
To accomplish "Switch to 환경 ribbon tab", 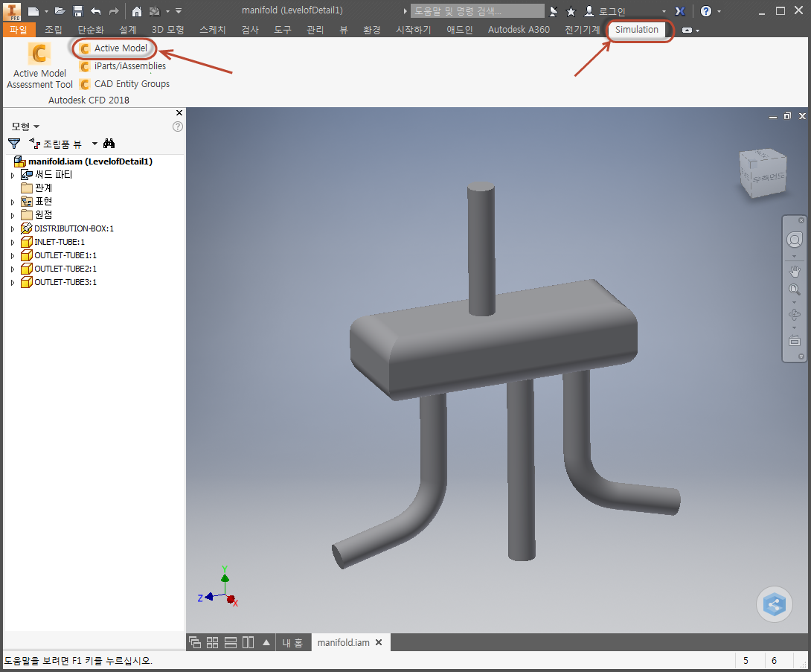I will coord(372,30).
